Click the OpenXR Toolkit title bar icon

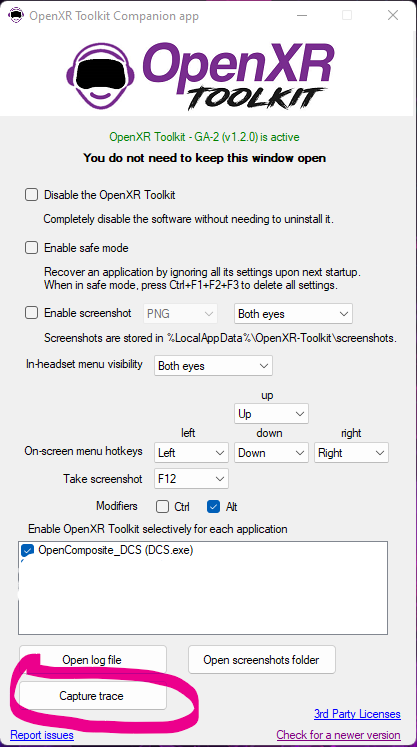coord(15,15)
